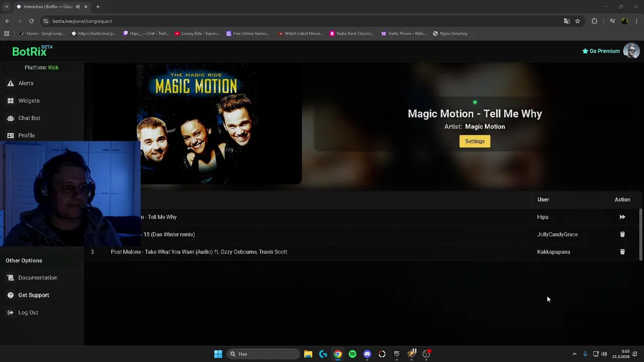Image resolution: width=644 pixels, height=362 pixels.
Task: Delete JollyCandyGrace's song request
Action: pos(622,234)
